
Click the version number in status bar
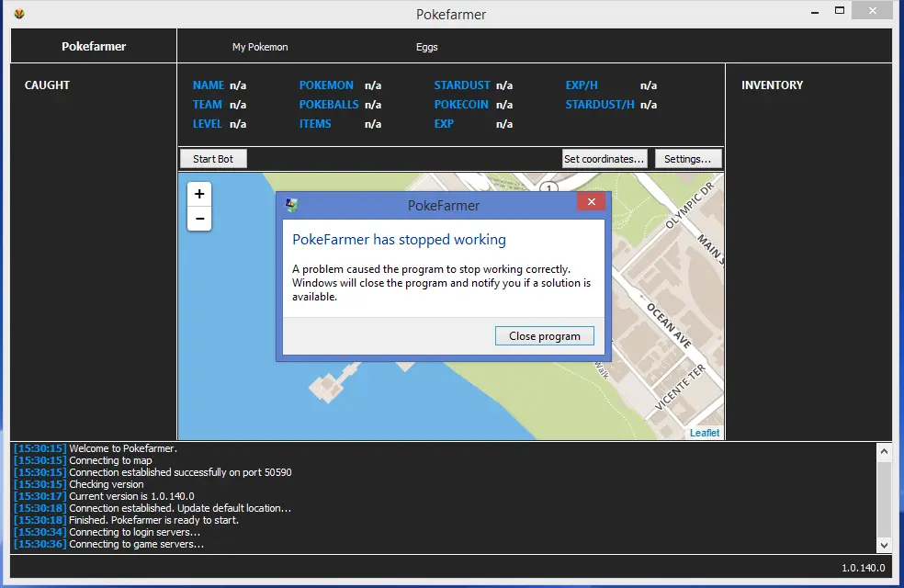(x=863, y=568)
